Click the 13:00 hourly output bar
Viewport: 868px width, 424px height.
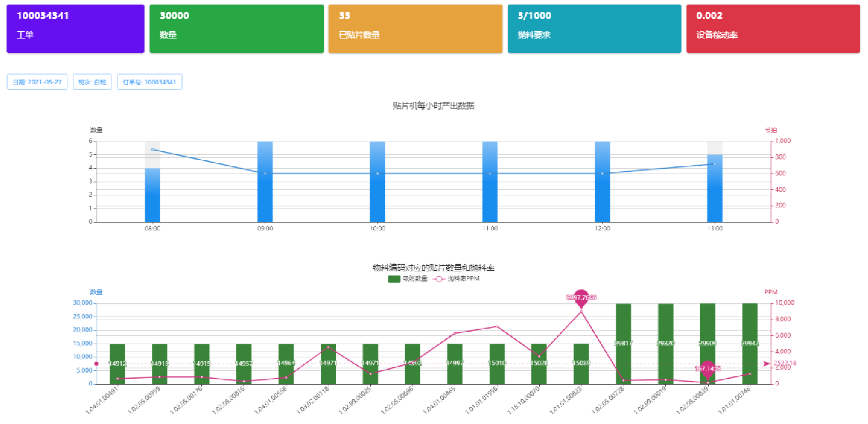(715, 188)
